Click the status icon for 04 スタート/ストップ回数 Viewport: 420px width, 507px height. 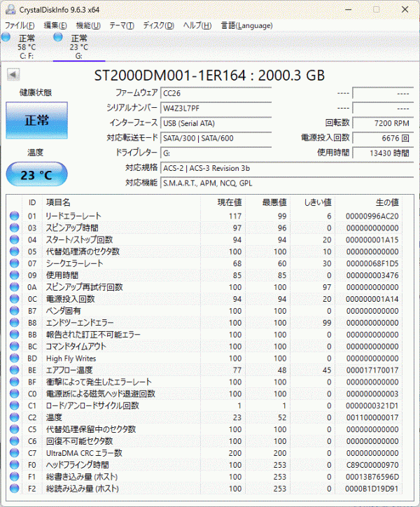click(14, 239)
